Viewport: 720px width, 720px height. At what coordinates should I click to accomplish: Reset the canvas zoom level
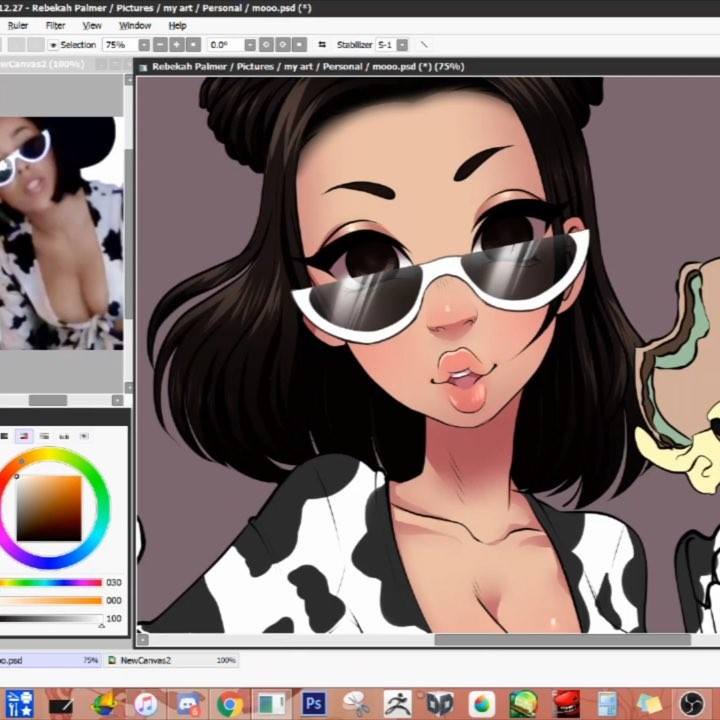(x=194, y=45)
